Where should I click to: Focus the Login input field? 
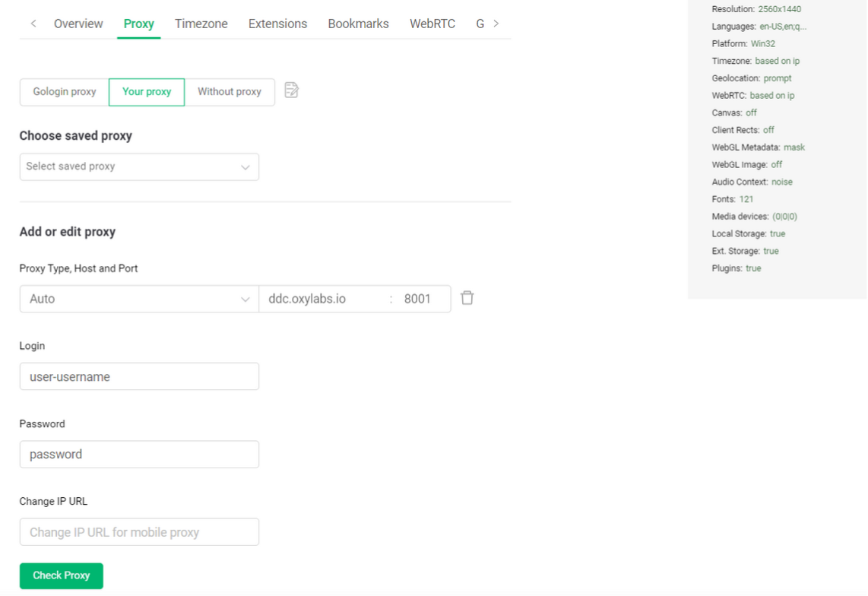(139, 376)
